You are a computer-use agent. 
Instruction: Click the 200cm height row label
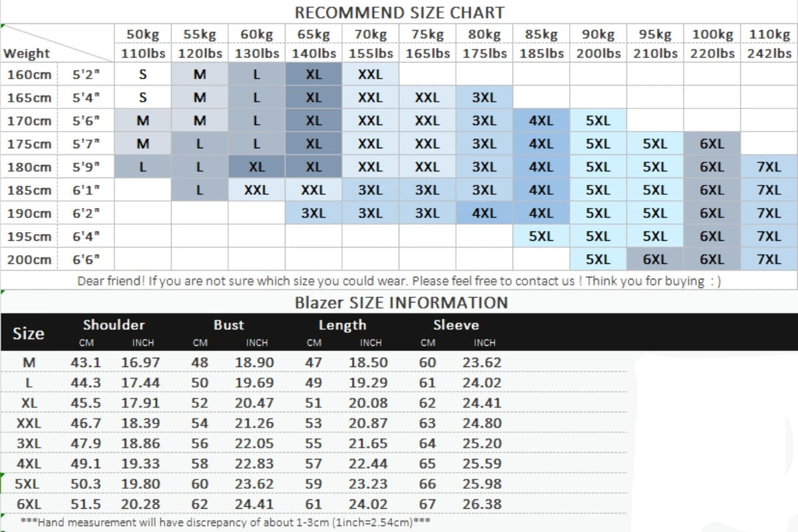click(x=29, y=259)
